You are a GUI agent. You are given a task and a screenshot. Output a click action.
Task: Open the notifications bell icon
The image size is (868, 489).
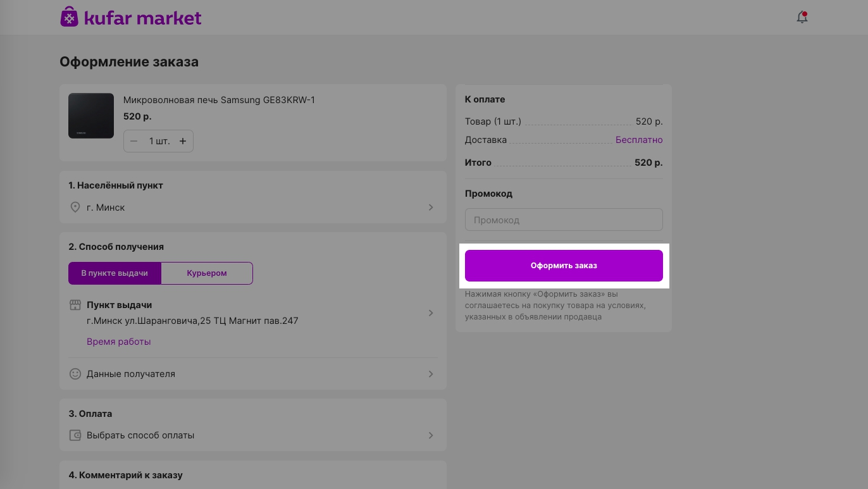802,17
